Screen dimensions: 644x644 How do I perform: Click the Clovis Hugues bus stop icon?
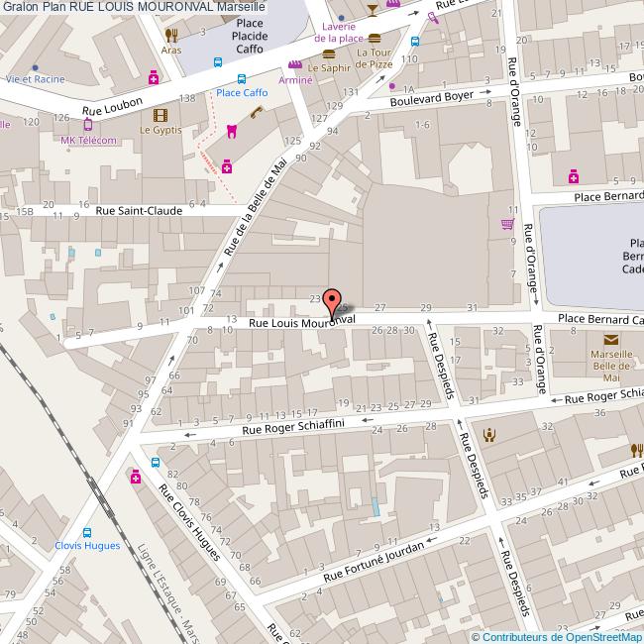click(x=87, y=531)
